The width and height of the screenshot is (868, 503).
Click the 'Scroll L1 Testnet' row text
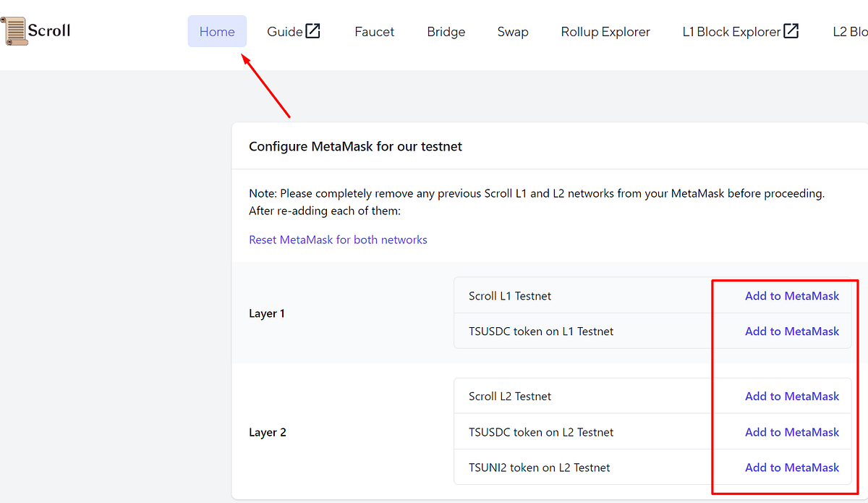tap(510, 295)
